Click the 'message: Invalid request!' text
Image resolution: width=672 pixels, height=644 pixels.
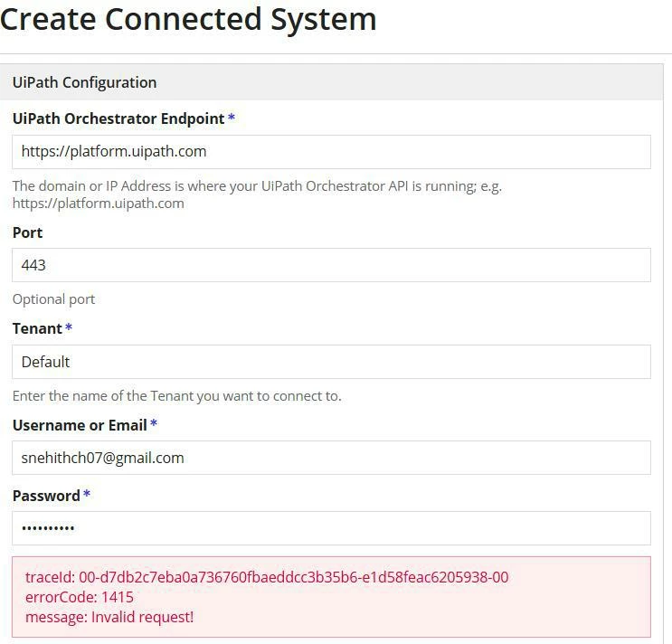[109, 617]
